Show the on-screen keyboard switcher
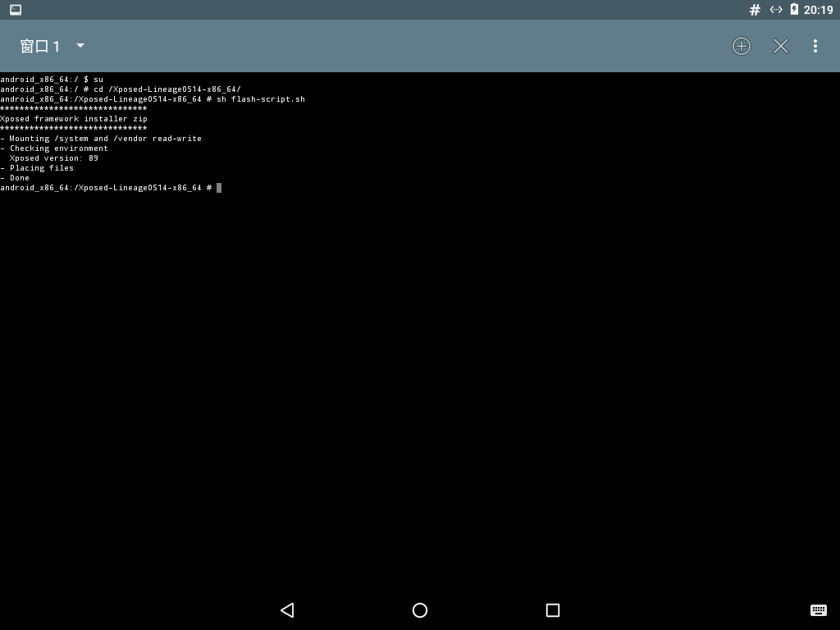 point(819,610)
